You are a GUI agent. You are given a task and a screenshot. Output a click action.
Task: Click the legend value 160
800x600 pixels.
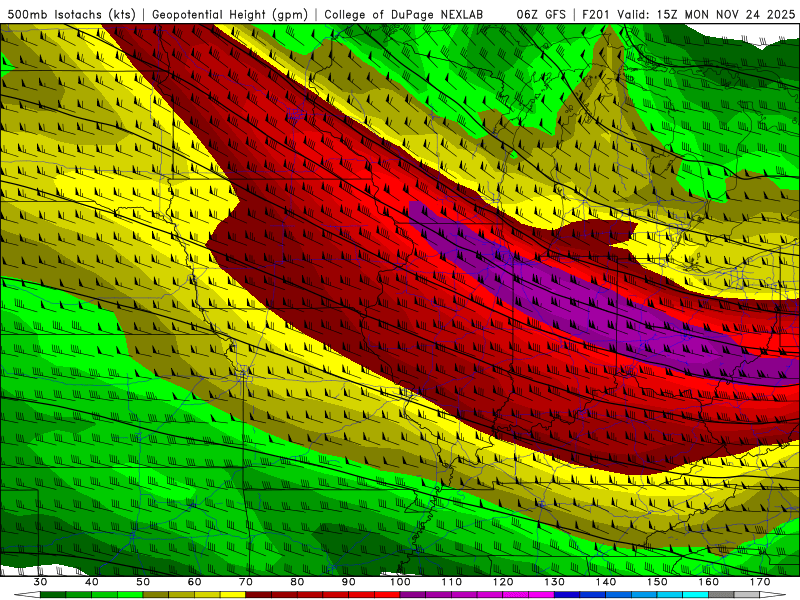(709, 582)
